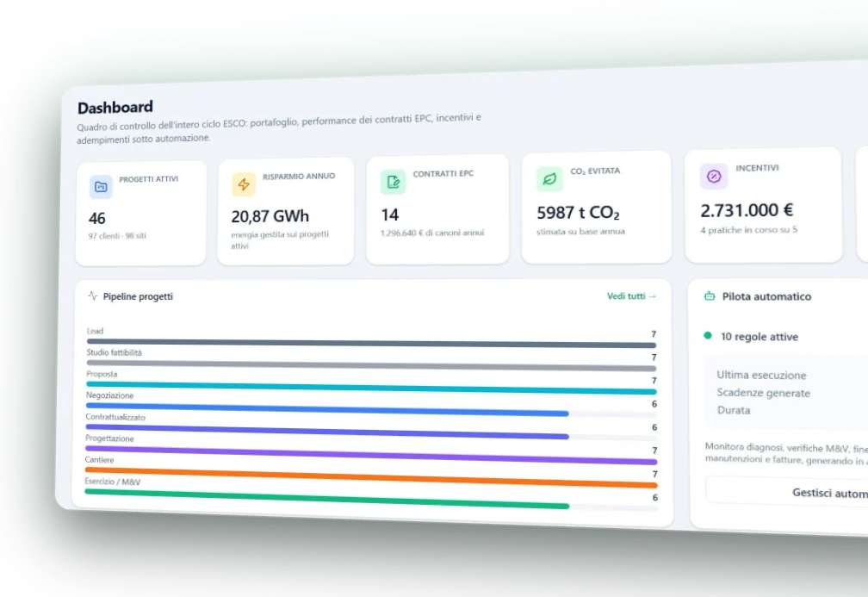Click the Negoziazione stage label
The height and width of the screenshot is (597, 868).
click(109, 395)
